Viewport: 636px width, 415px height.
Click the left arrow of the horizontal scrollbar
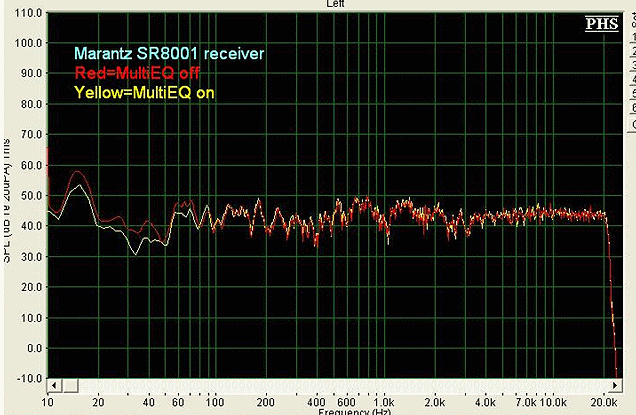coord(55,385)
